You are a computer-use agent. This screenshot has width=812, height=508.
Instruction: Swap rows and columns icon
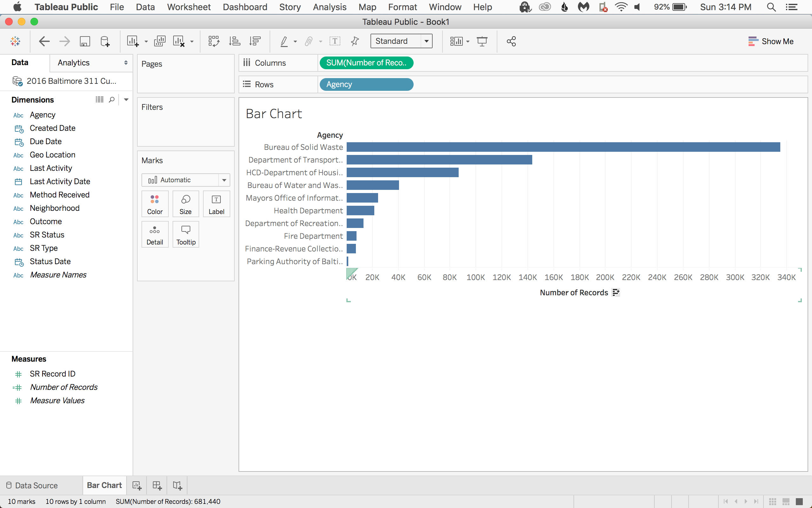pos(214,41)
